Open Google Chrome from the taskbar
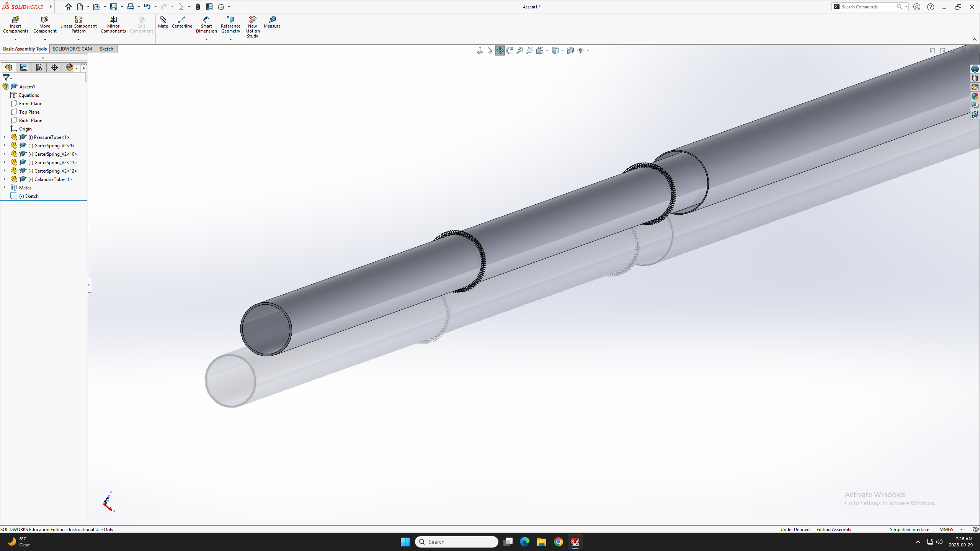The width and height of the screenshot is (980, 551). [x=559, y=542]
